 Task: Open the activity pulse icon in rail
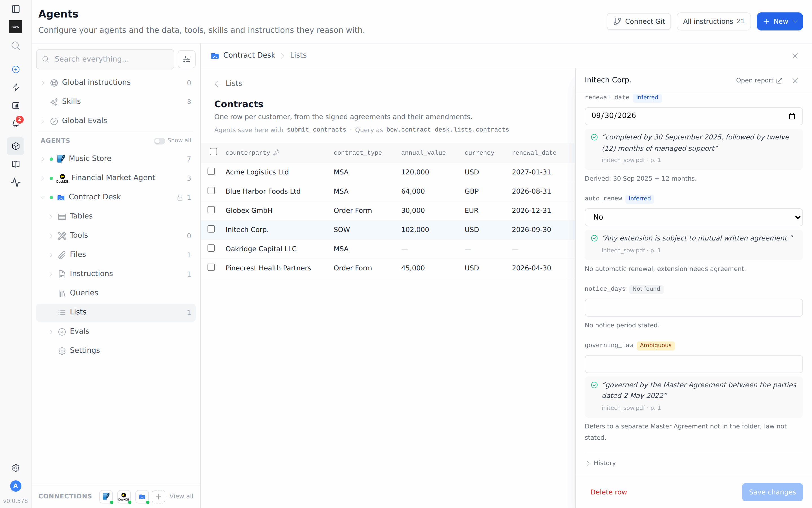click(16, 182)
